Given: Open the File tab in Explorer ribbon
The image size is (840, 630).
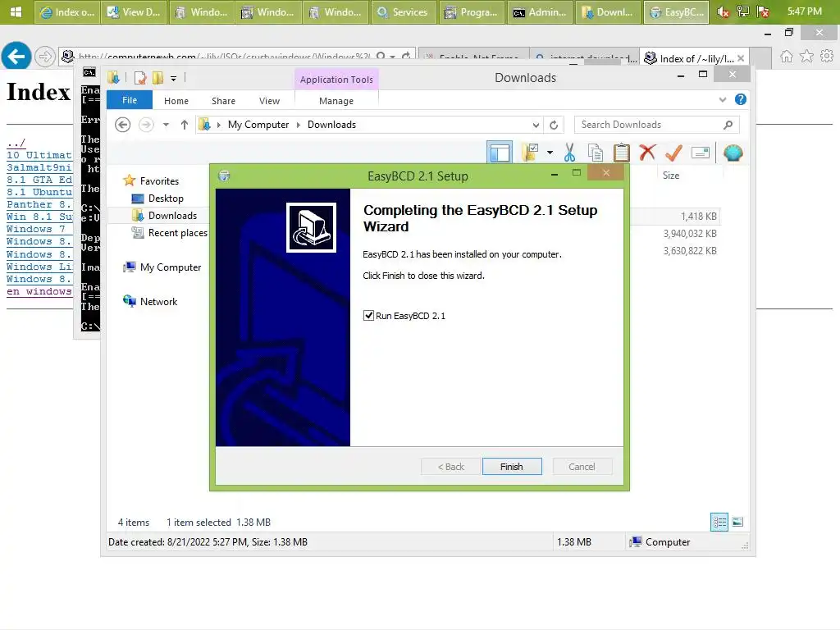Looking at the screenshot, I should (130, 100).
